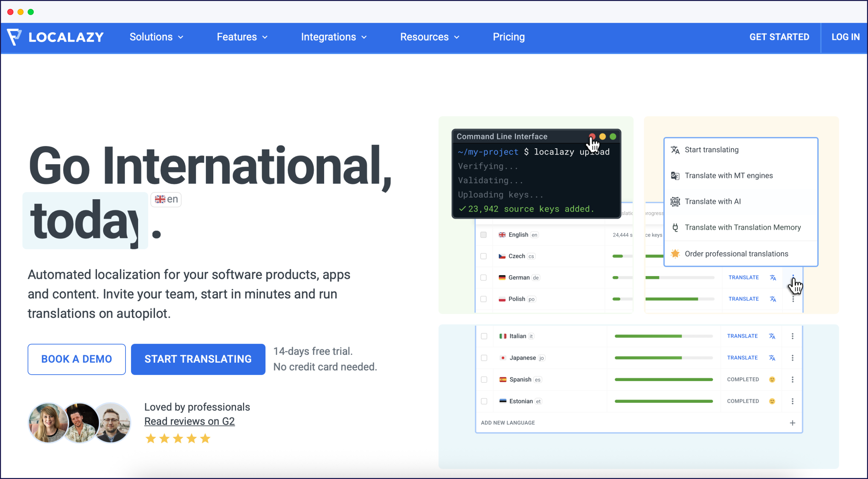Screen dimensions: 868x479
Task: Click the English flag icon in list
Action: (502, 235)
